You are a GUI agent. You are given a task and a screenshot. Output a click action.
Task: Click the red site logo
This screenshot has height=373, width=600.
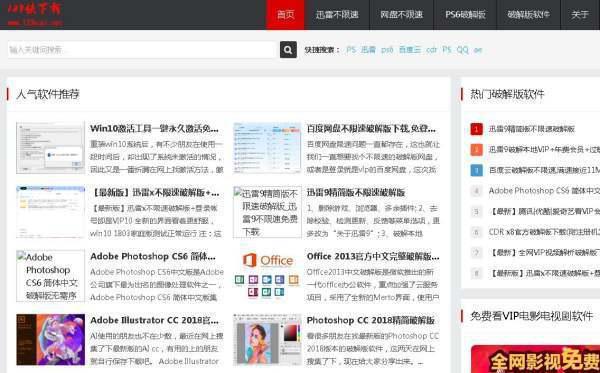(34, 14)
